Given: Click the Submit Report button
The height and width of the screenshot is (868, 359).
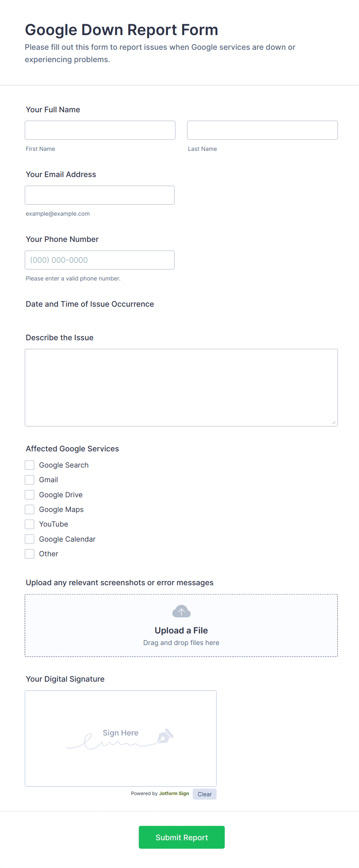Looking at the screenshot, I should [x=181, y=837].
